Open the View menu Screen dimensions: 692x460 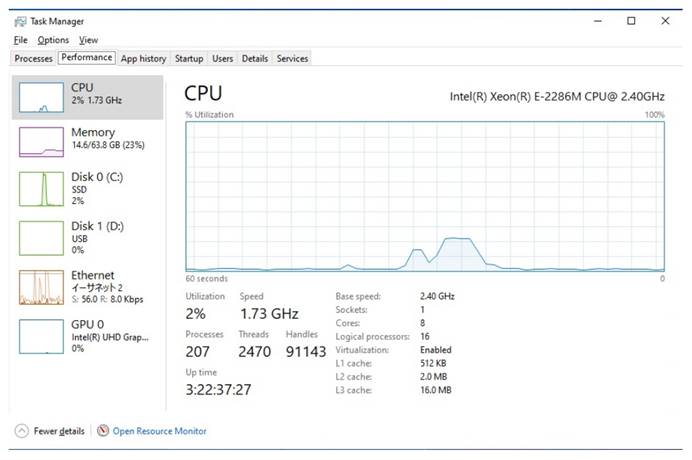(x=88, y=40)
